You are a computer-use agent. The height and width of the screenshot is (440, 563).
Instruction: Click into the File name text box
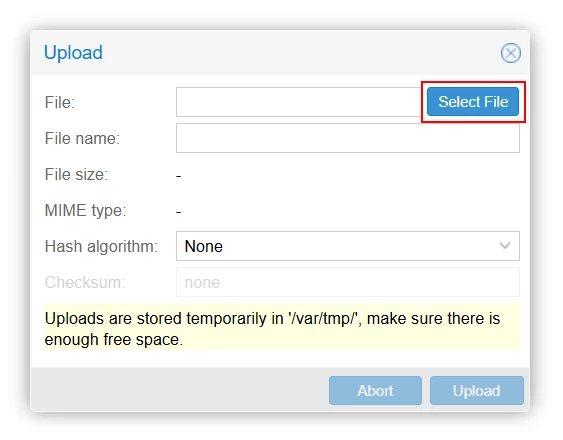(x=348, y=138)
